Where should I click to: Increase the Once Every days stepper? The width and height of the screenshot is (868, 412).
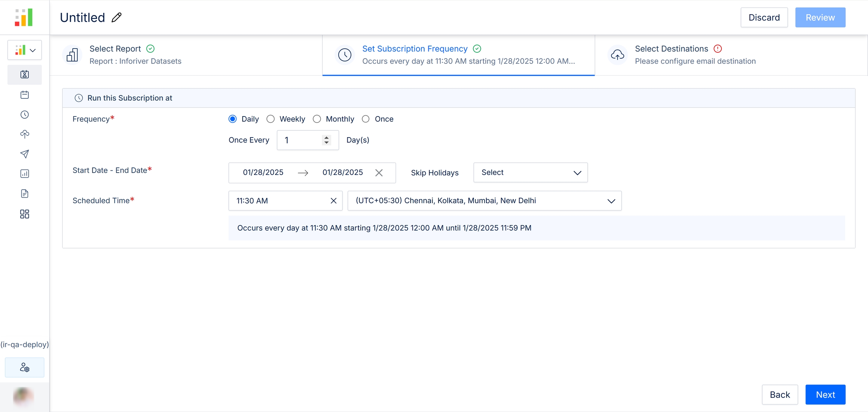[326, 138]
